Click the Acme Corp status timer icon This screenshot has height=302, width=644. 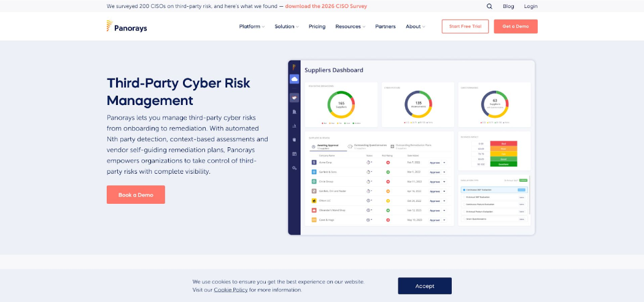click(x=368, y=162)
